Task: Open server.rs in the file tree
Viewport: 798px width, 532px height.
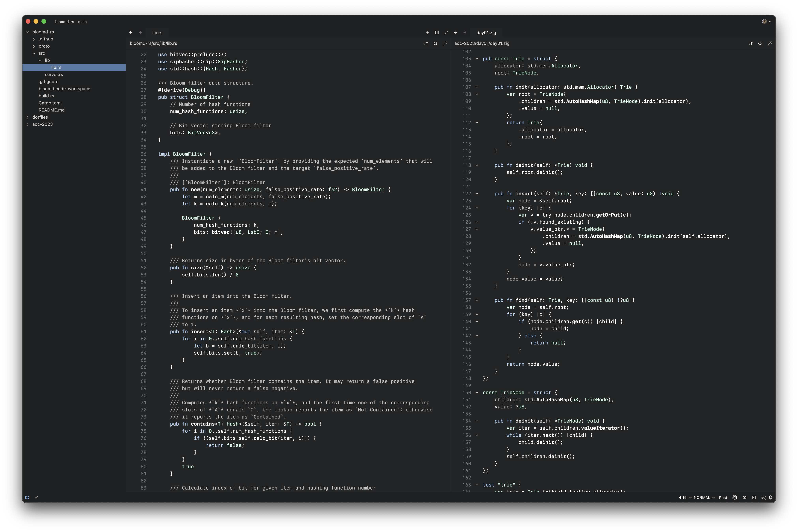Action: [54, 74]
